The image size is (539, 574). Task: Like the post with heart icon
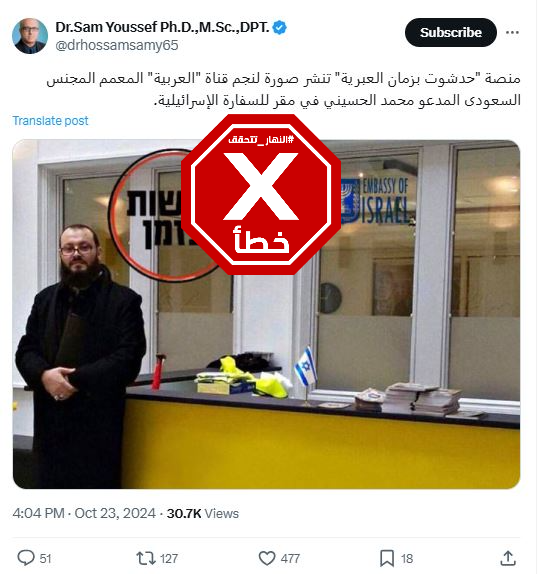[x=267, y=558]
